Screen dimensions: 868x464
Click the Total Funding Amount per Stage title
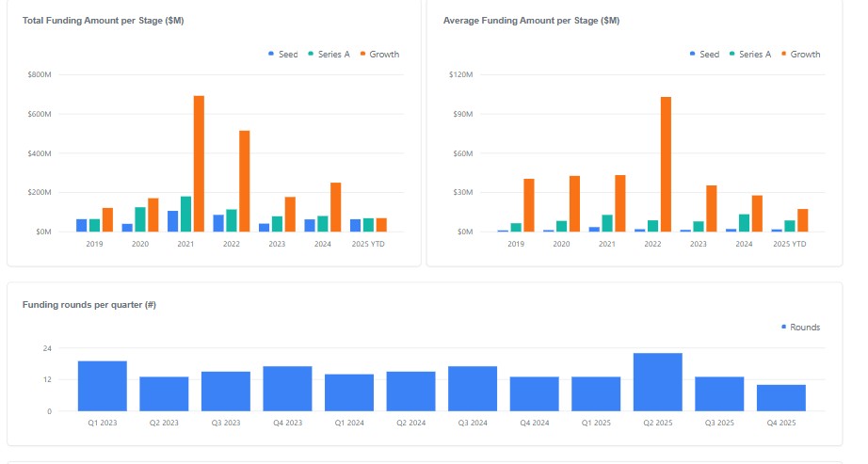click(x=103, y=21)
